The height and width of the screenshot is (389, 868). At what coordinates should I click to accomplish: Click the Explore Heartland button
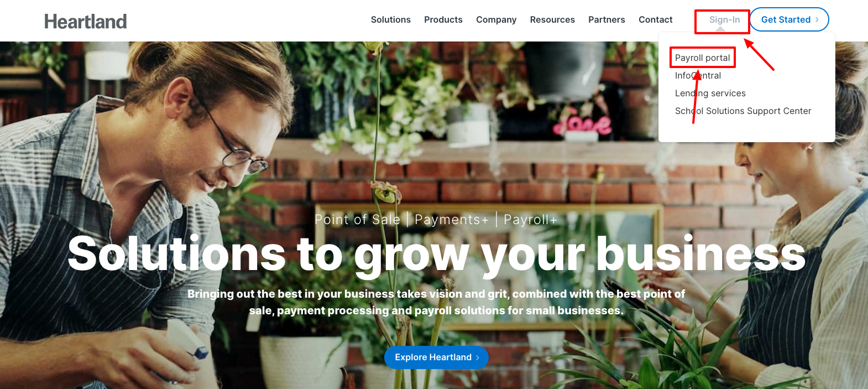point(436,357)
